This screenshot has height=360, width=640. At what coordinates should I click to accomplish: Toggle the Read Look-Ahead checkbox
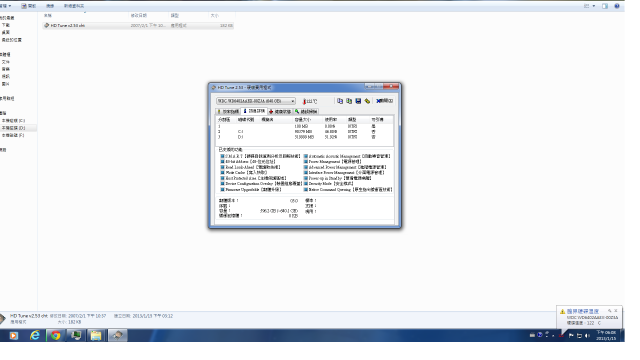222,167
